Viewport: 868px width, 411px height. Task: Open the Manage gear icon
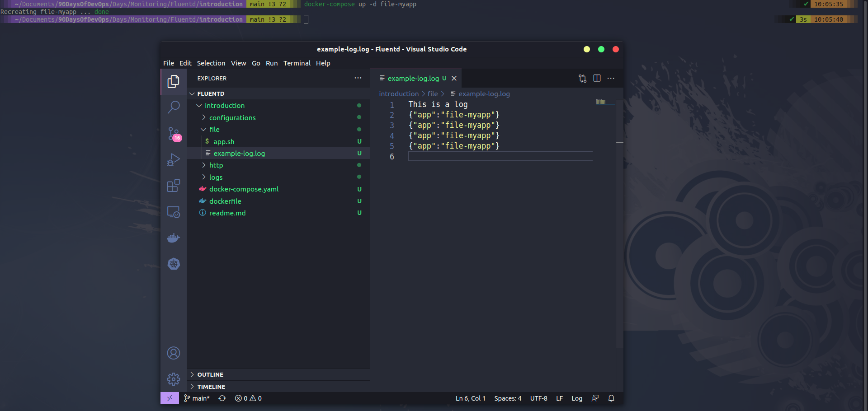click(x=174, y=379)
